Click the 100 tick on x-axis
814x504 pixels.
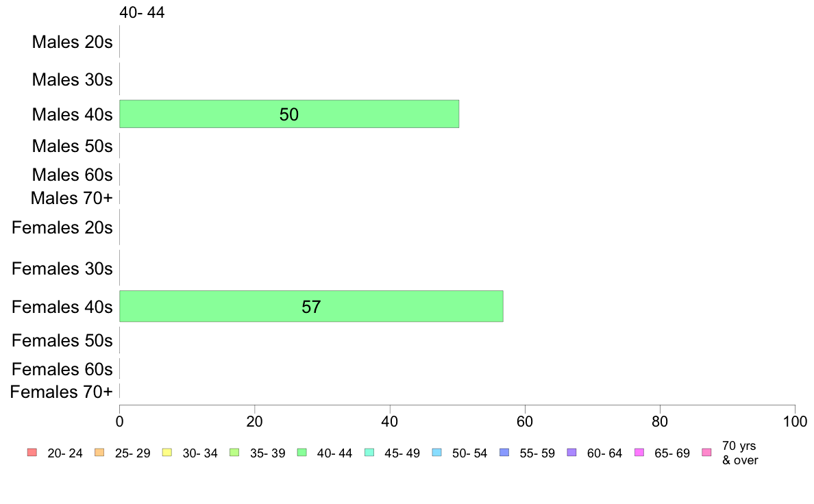pos(795,421)
